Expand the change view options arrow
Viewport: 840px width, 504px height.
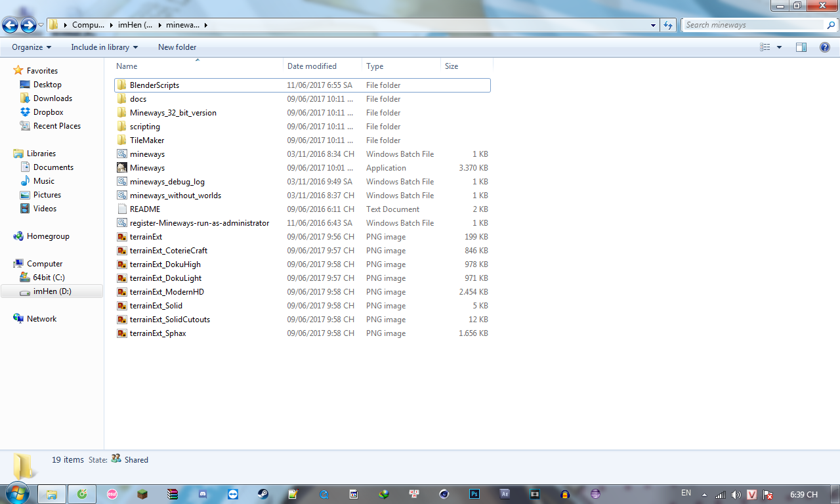pos(780,47)
